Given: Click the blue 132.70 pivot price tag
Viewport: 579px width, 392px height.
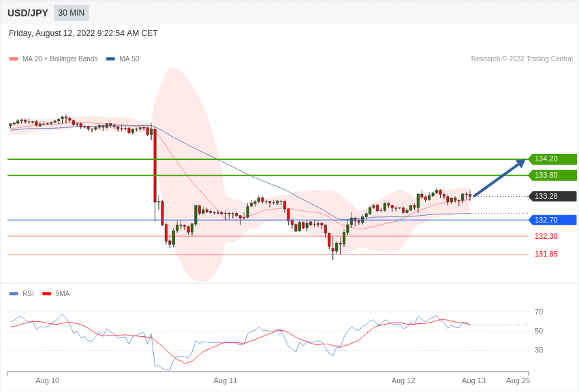Looking at the screenshot, I should click(553, 220).
